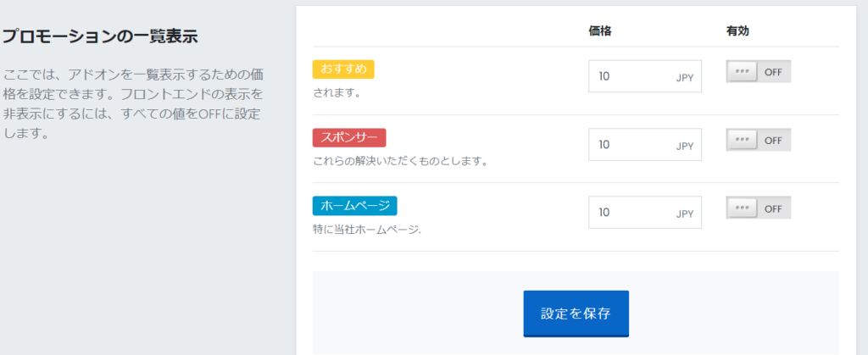This screenshot has height=355, width=868.
Task: Click the おすすめ price input field
Action: [x=645, y=76]
